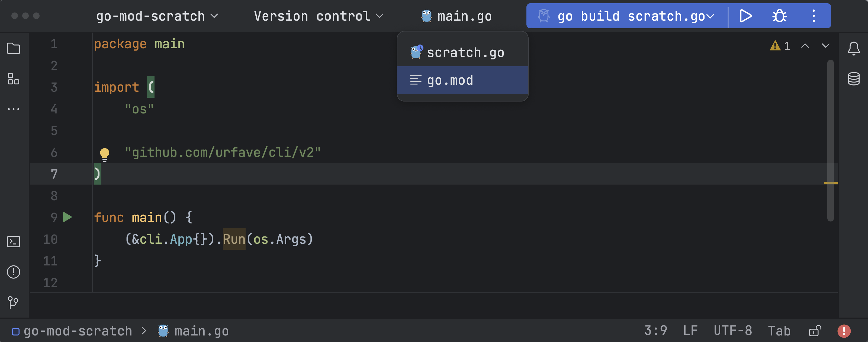Viewport: 868px width, 342px height.
Task: Open the Problems tool window
Action: pos(14,272)
